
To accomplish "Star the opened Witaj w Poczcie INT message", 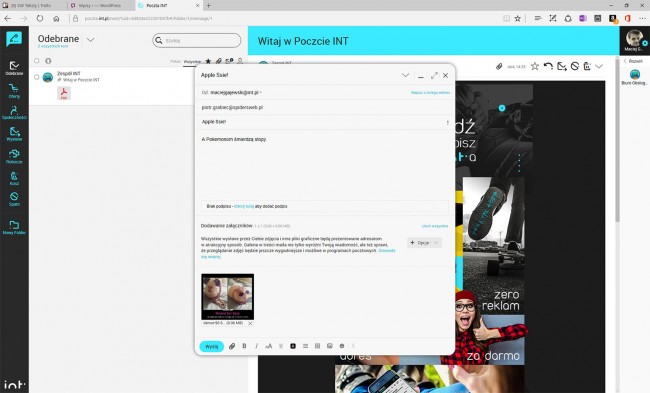I will click(x=535, y=66).
